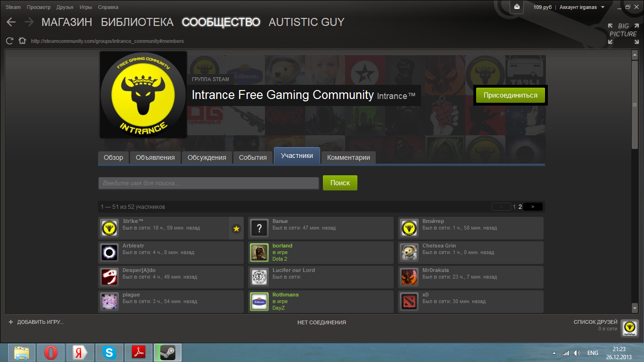Click Присоединиться to join group
Viewport: 644px width, 362px height.
pos(510,95)
